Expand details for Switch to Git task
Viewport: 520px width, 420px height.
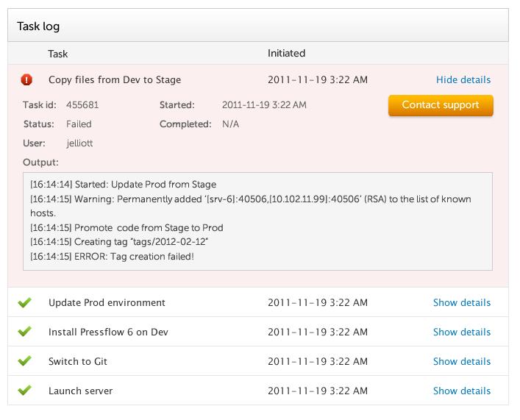[461, 361]
